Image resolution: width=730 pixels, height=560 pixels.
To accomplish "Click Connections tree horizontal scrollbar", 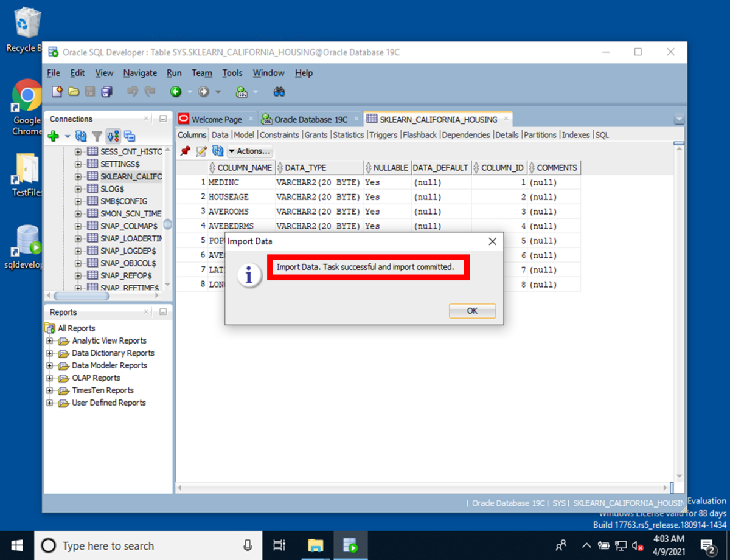I will pyautogui.click(x=82, y=296).
